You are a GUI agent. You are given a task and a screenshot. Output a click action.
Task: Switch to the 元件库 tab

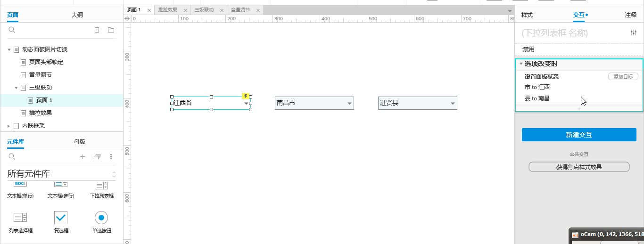(x=16, y=141)
